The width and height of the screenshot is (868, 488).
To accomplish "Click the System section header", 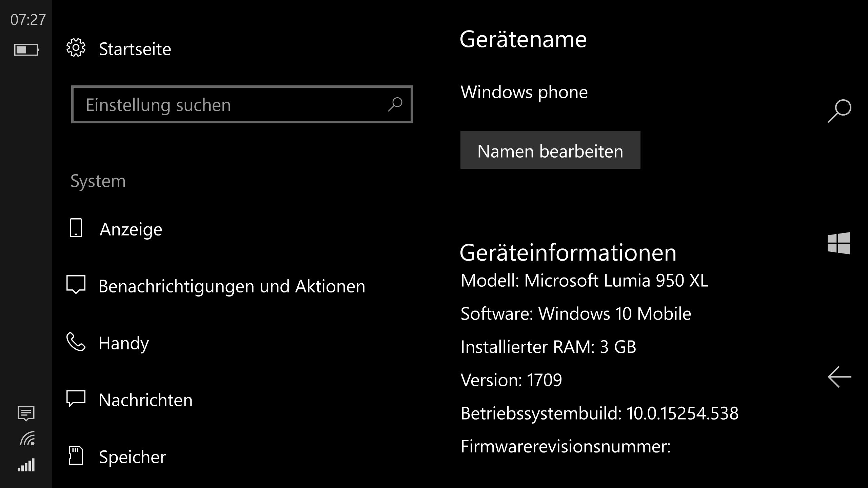I will point(98,181).
